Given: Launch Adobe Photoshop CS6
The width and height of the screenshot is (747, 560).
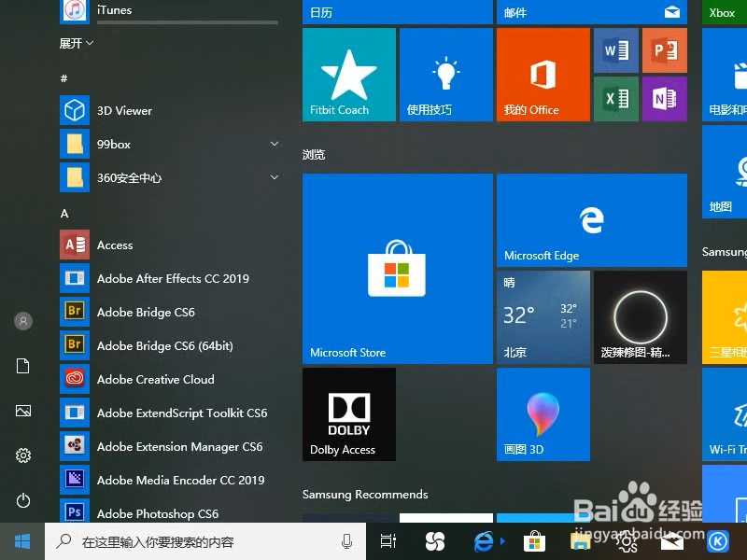Looking at the screenshot, I should 169,511.
